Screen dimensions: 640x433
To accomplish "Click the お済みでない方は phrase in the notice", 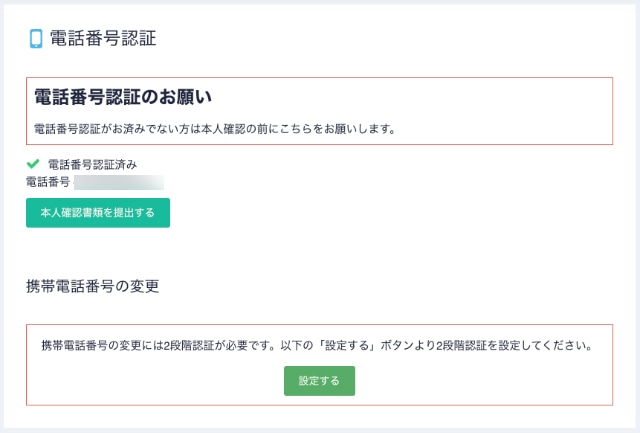I will pos(156,129).
